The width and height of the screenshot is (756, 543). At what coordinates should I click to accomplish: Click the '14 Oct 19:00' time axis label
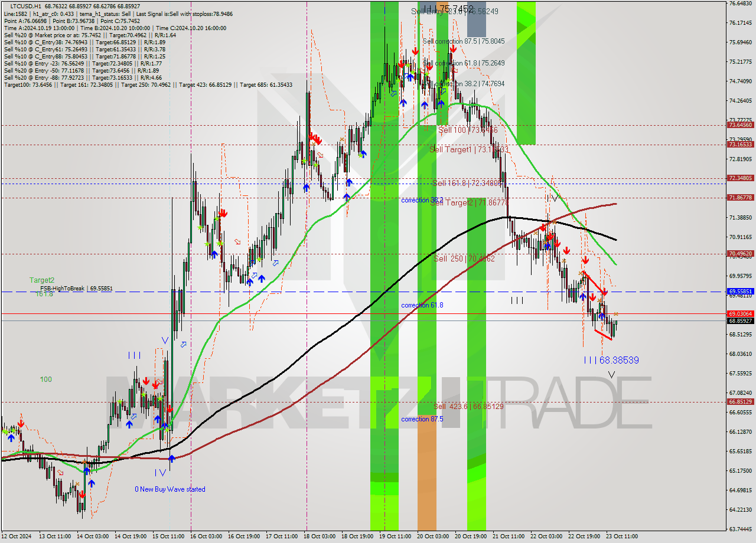131,537
